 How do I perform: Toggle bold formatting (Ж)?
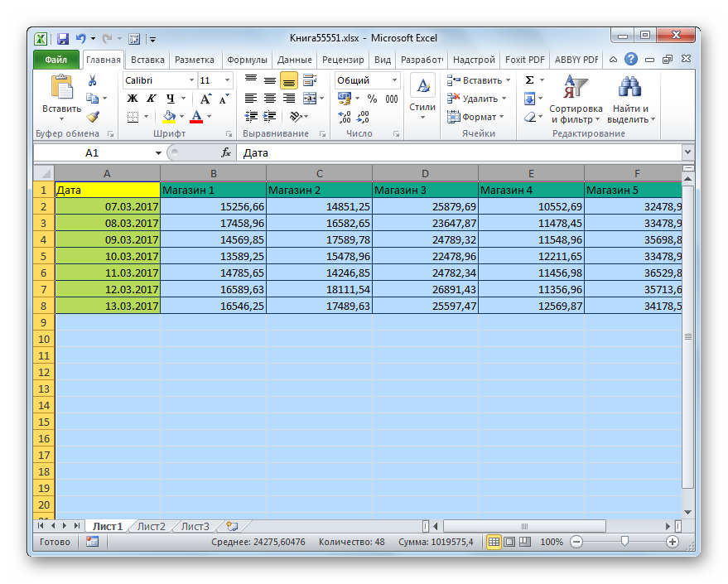pyautogui.click(x=132, y=99)
